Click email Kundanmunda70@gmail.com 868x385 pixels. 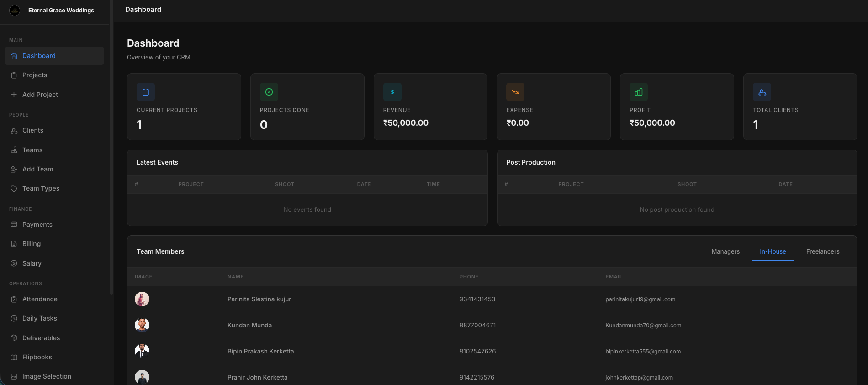pyautogui.click(x=643, y=326)
